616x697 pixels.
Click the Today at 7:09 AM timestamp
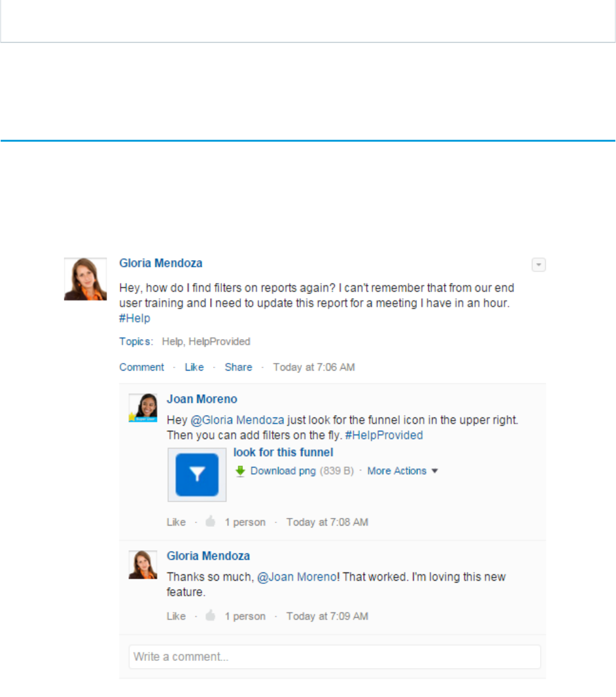click(327, 617)
